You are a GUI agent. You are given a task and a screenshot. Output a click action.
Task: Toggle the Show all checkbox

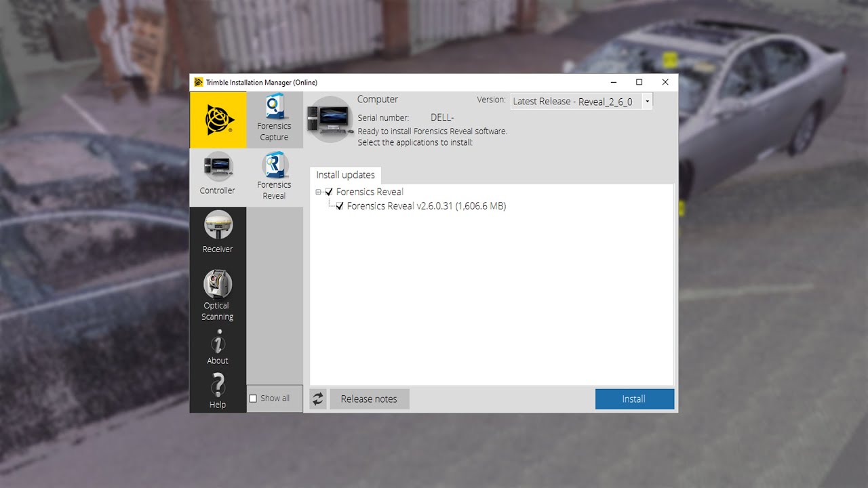point(253,399)
